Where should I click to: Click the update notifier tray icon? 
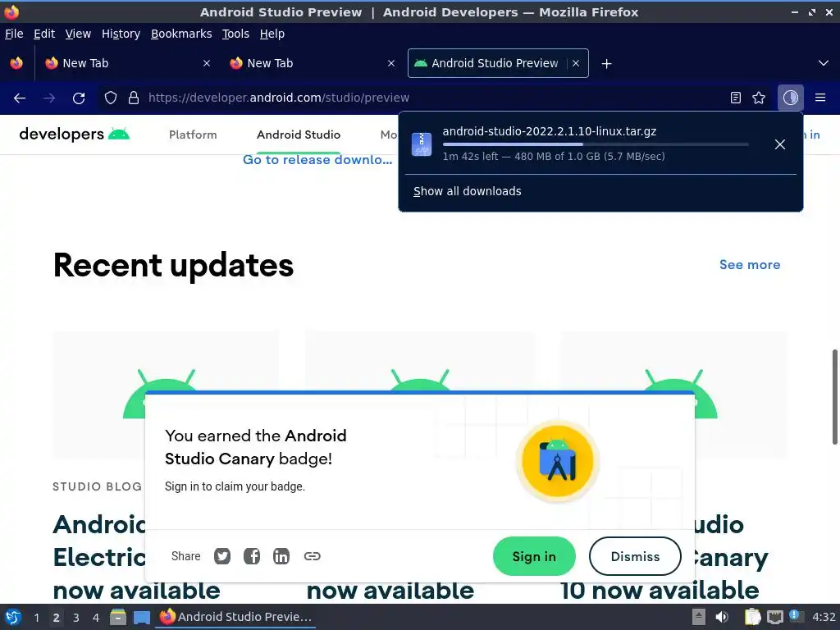click(796, 616)
